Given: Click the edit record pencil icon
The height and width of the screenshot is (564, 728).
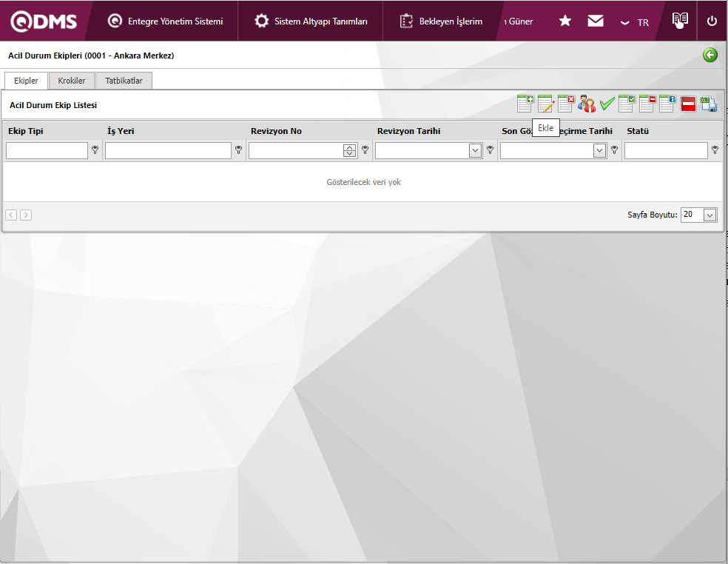Looking at the screenshot, I should (x=546, y=104).
